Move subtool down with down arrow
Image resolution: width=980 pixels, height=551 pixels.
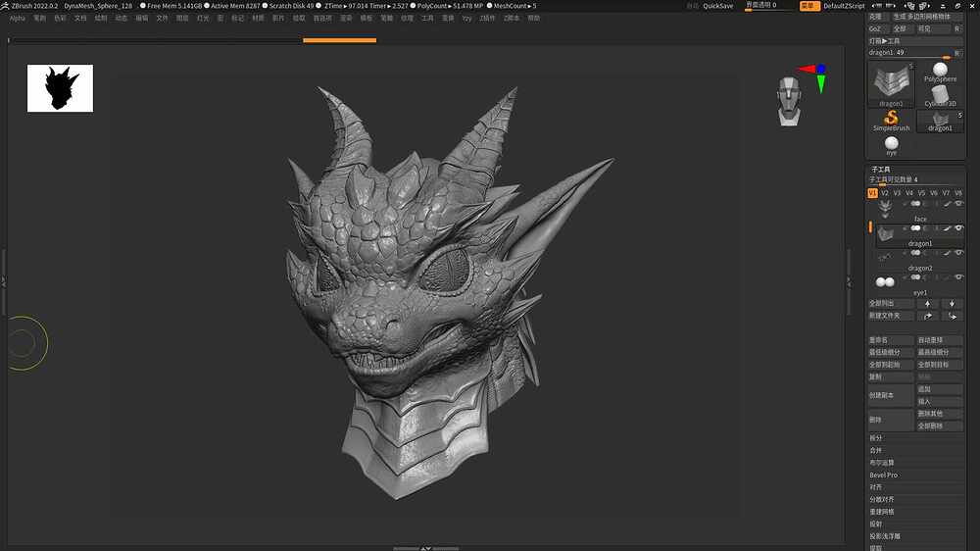pyautogui.click(x=952, y=303)
